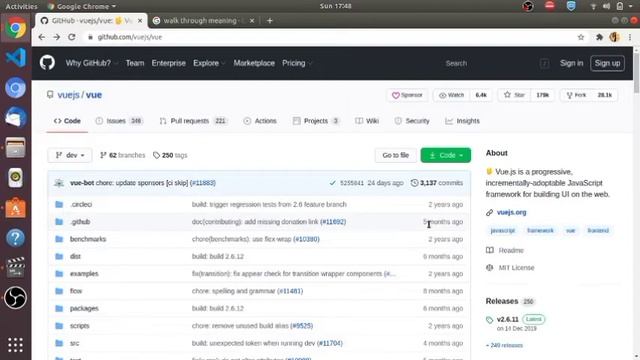Viewport: 640px width, 360px height.
Task: Open the 62 branches link
Action: tap(122, 155)
